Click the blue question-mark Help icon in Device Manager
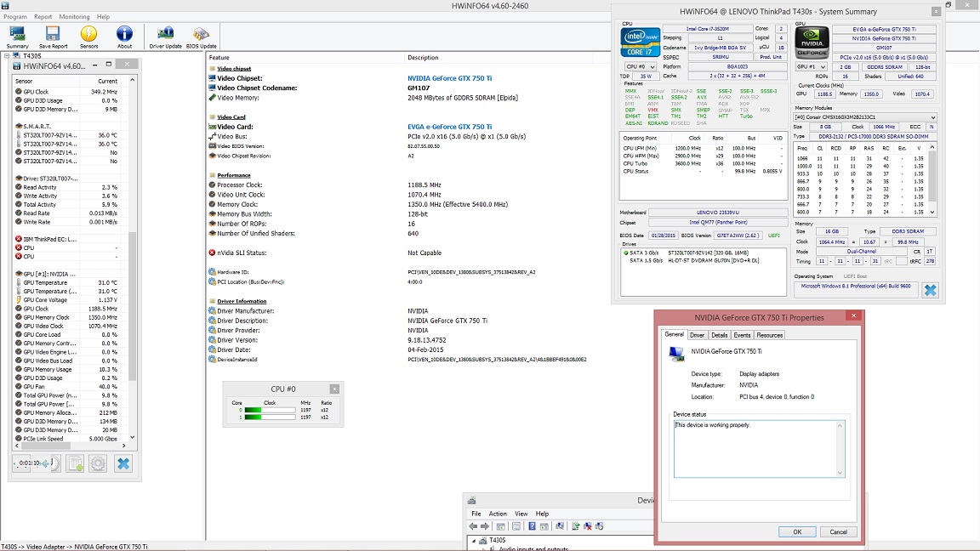980x551 pixels. coord(532,526)
